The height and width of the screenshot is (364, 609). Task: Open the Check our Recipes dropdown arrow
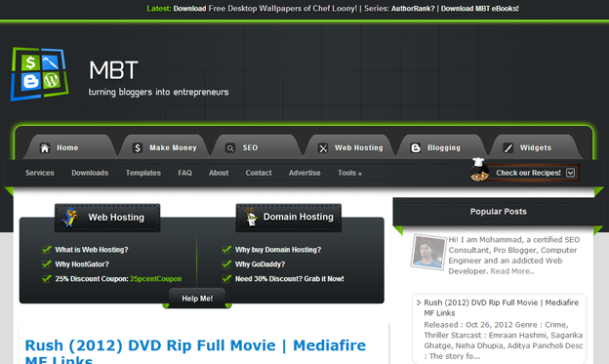tap(570, 173)
